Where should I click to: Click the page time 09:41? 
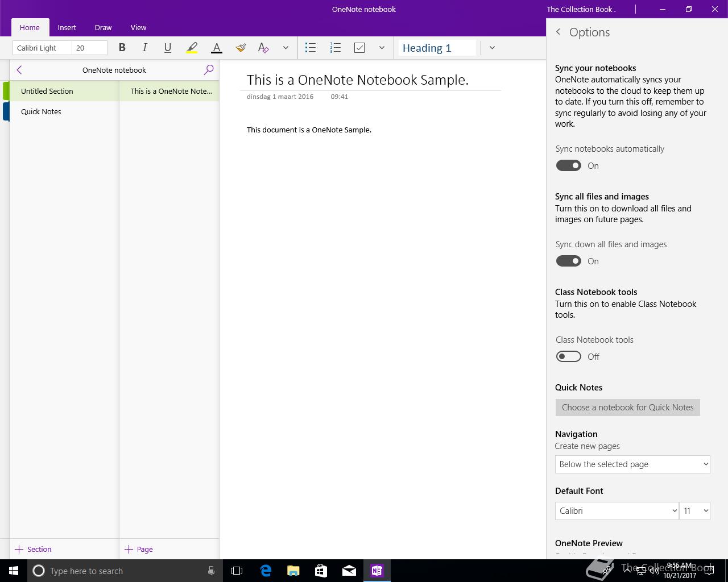pos(339,96)
